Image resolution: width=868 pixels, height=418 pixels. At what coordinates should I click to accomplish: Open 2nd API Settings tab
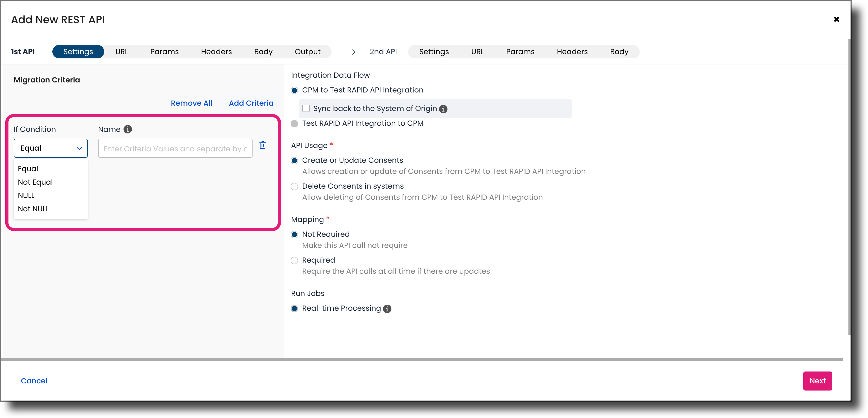434,52
